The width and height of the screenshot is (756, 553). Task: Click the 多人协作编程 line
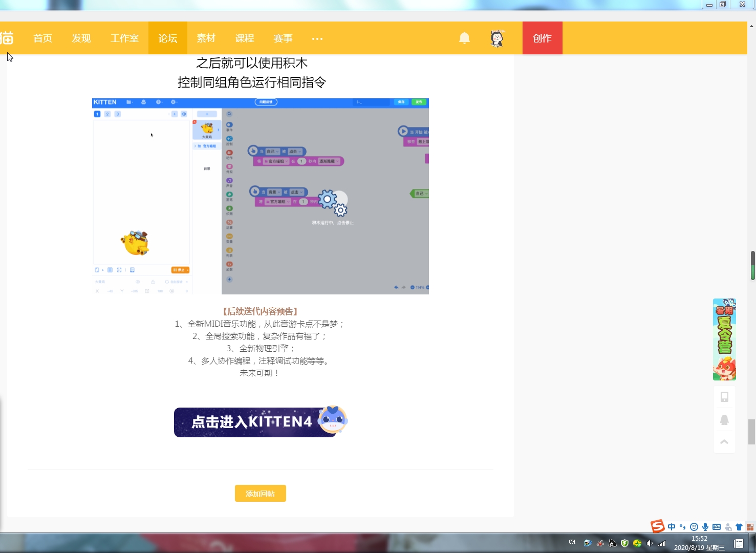[260, 360]
